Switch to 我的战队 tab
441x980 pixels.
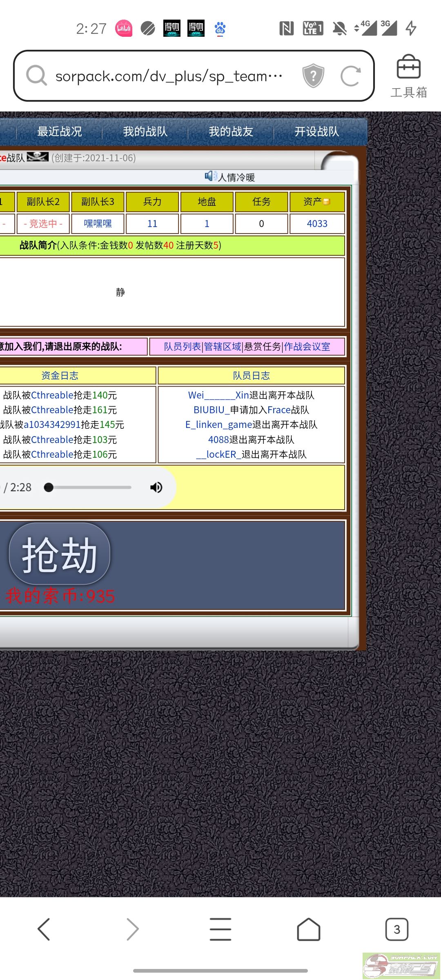(x=145, y=131)
